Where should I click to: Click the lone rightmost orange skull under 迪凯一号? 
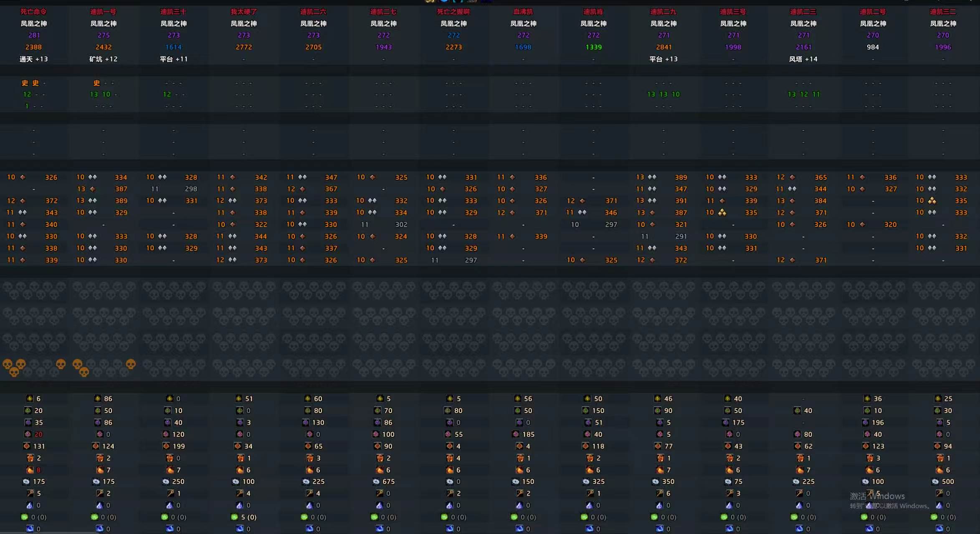pyautogui.click(x=131, y=365)
